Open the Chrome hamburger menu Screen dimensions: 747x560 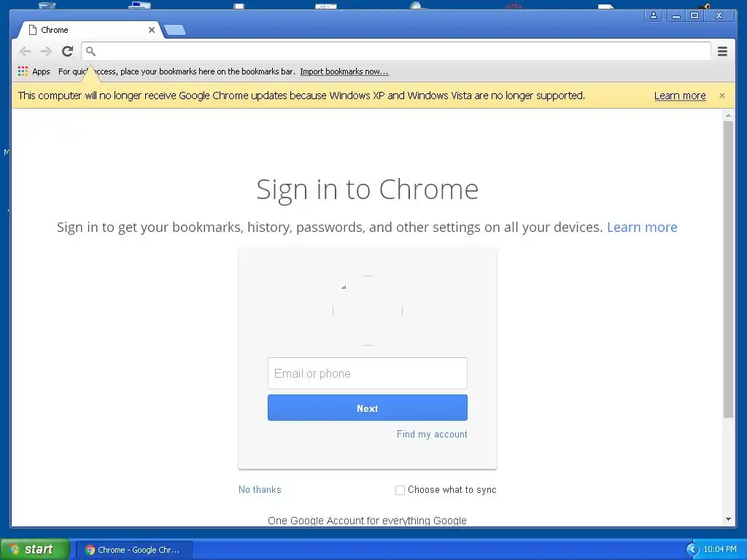[x=722, y=51]
